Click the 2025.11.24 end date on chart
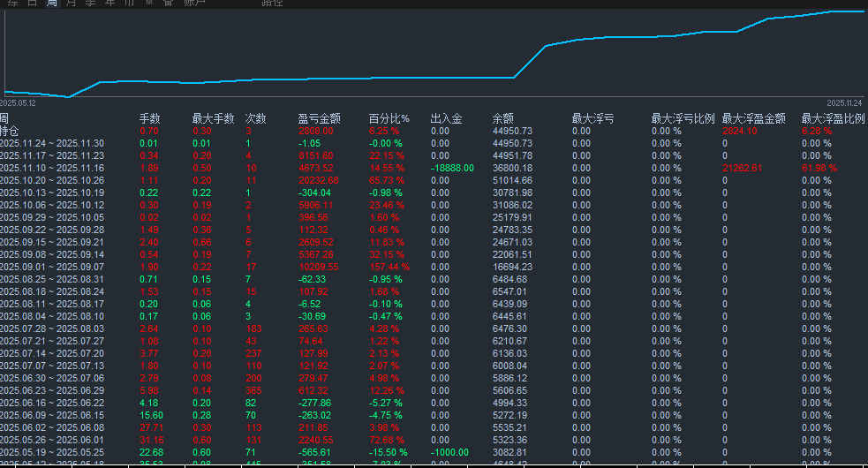 (849, 102)
